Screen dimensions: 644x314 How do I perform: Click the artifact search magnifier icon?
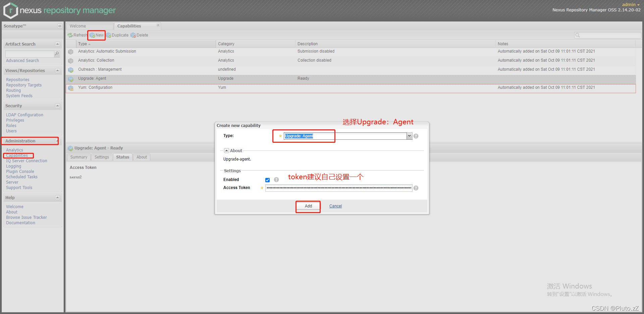(57, 54)
